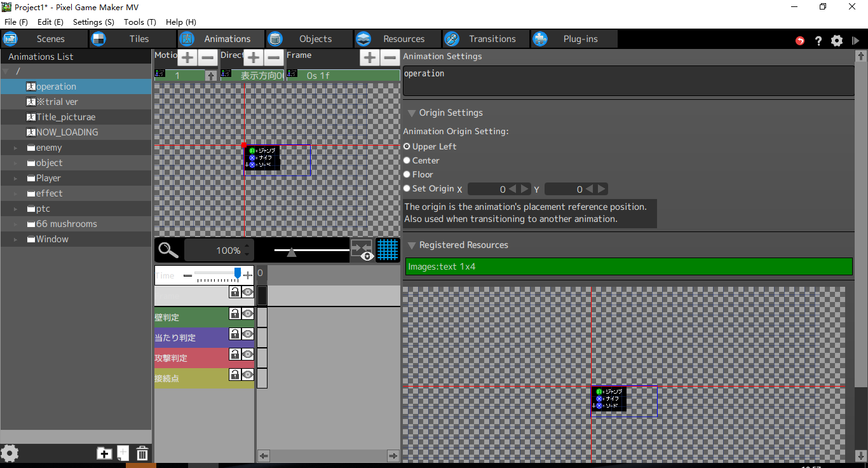868x468 pixels.
Task: Click the play test triangle icon
Action: 856,40
